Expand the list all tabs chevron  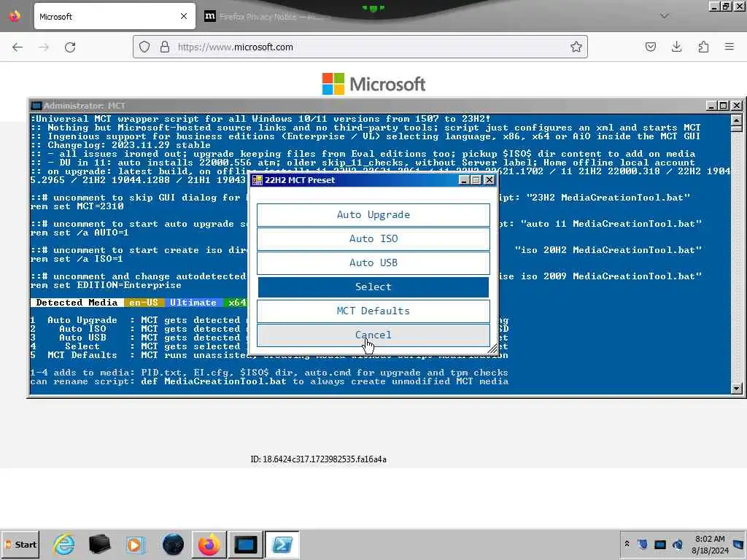(x=665, y=16)
